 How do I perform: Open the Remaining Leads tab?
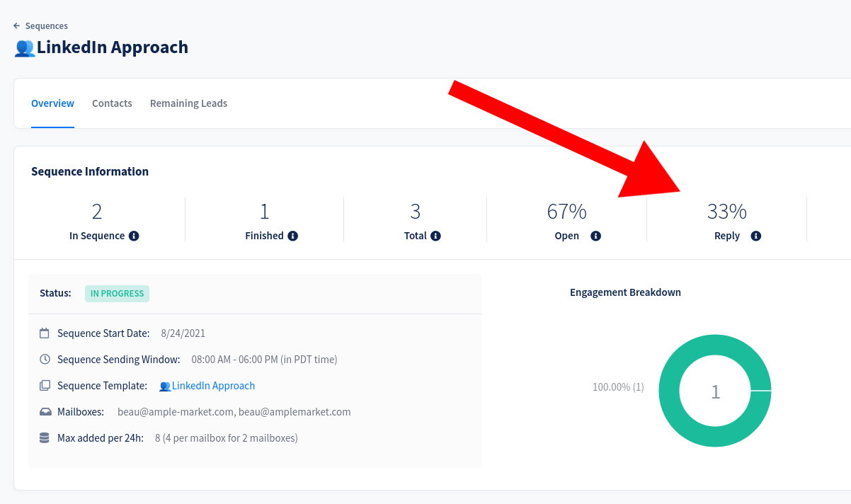189,103
